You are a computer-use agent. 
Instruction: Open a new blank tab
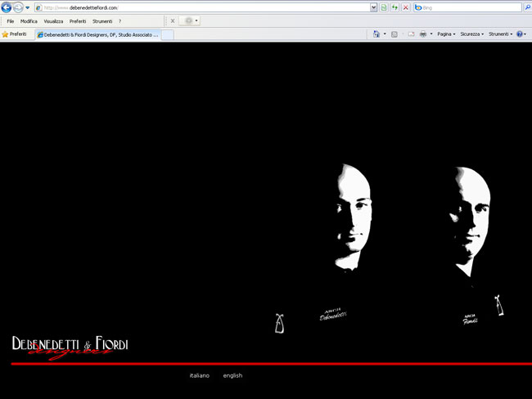[x=167, y=35]
